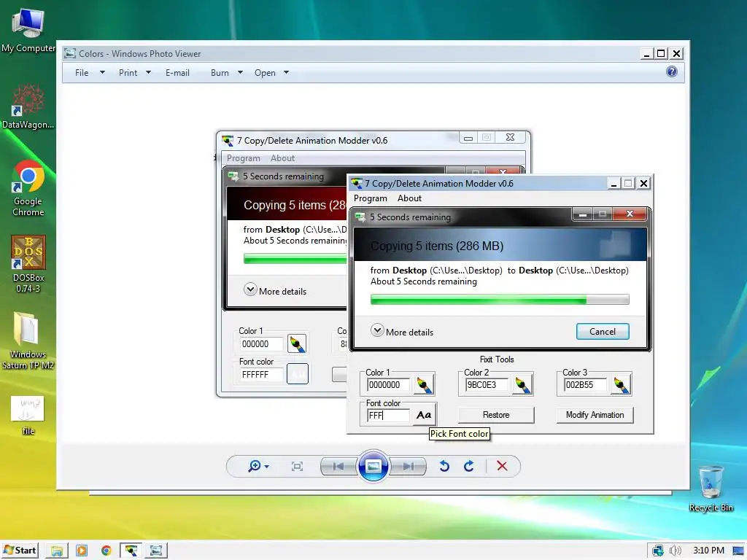The image size is (747, 560).
Task: Pick Color 1 with the paintbrush icon
Action: (x=424, y=385)
